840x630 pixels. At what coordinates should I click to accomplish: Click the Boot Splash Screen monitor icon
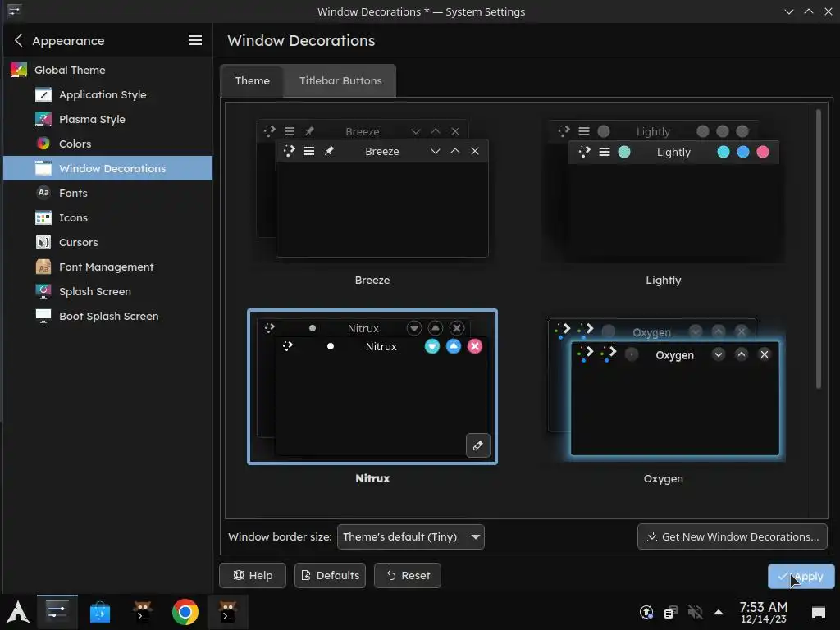click(x=43, y=316)
